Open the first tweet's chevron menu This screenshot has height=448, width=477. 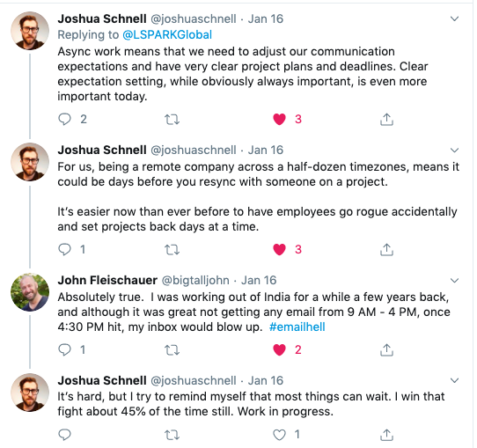click(454, 18)
